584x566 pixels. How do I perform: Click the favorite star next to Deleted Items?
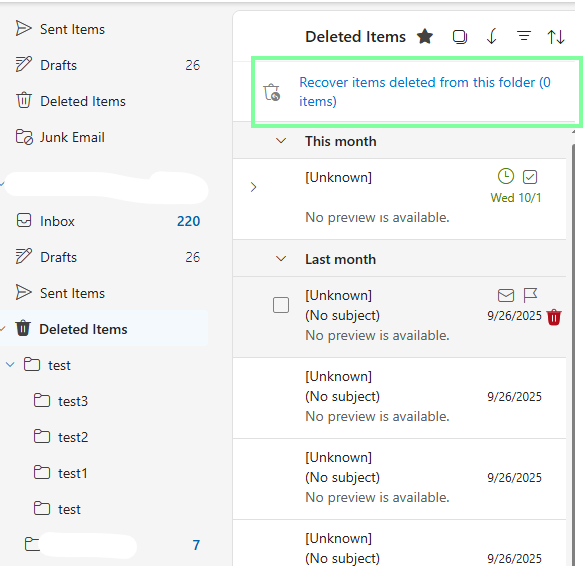(425, 36)
